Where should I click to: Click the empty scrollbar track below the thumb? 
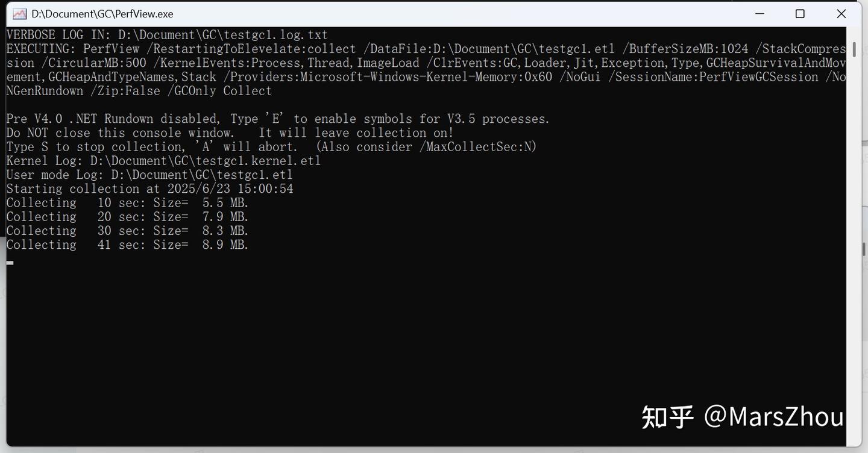(854, 241)
